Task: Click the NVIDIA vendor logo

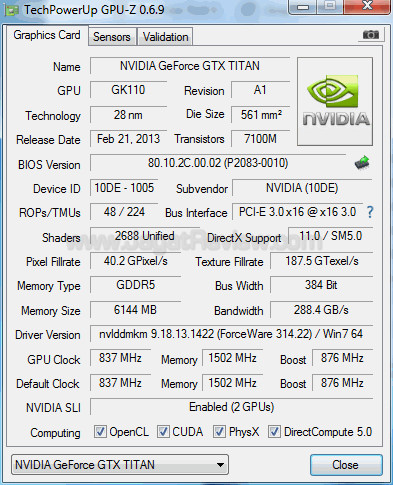Action: point(335,101)
